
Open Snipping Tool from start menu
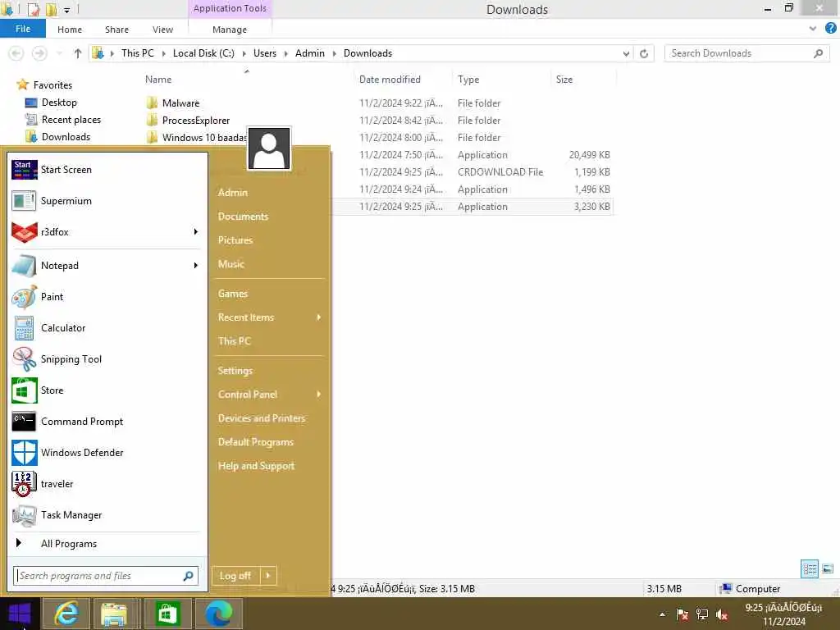(107, 359)
